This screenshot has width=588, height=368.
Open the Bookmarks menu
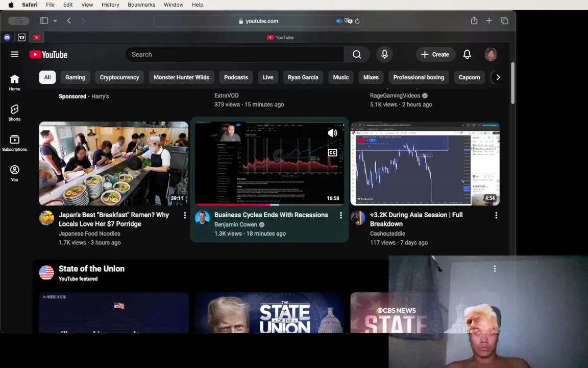[141, 5]
